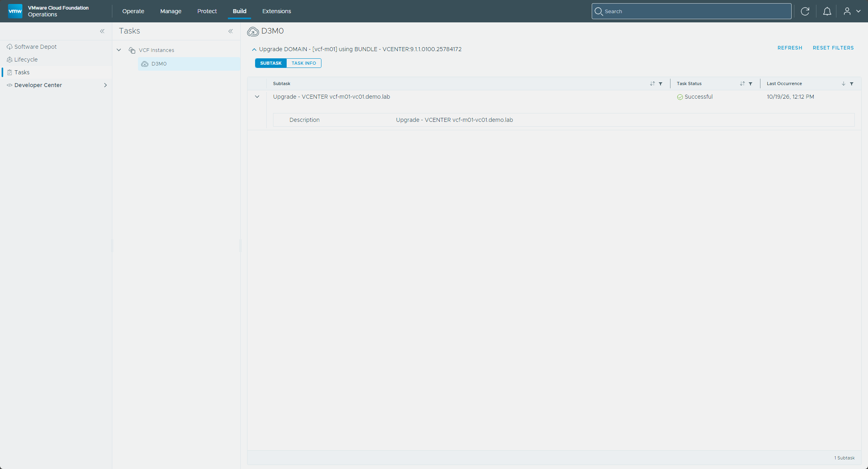
Task: Click the 10/19/26, 12:12 PM timestamp
Action: pos(790,97)
